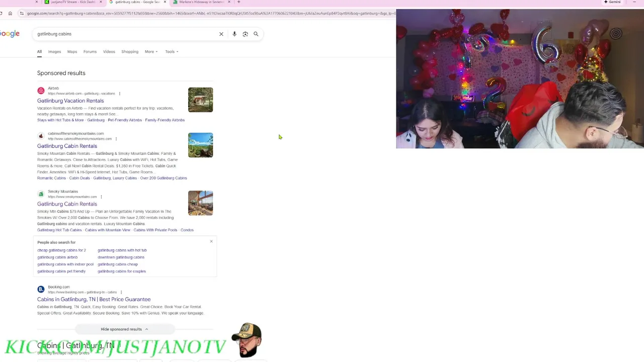Collapse ads via Hide sponsored results
644x362 pixels.
pos(124,329)
